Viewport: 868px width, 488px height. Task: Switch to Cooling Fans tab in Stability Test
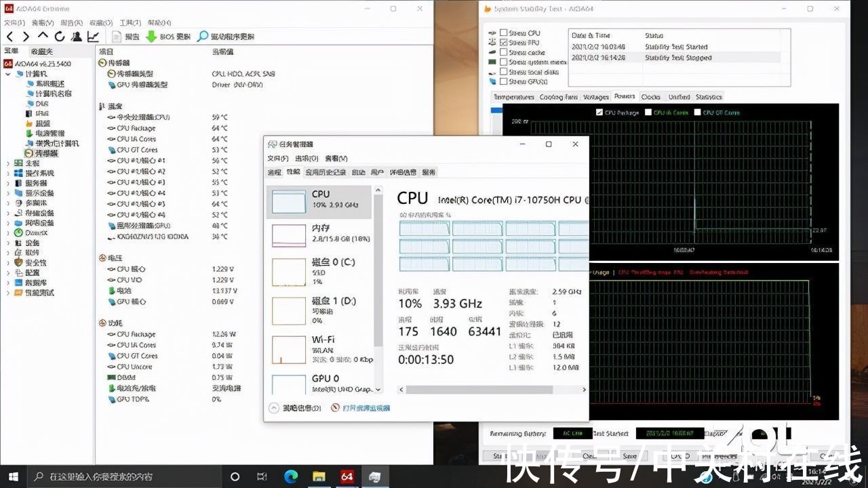coord(559,97)
